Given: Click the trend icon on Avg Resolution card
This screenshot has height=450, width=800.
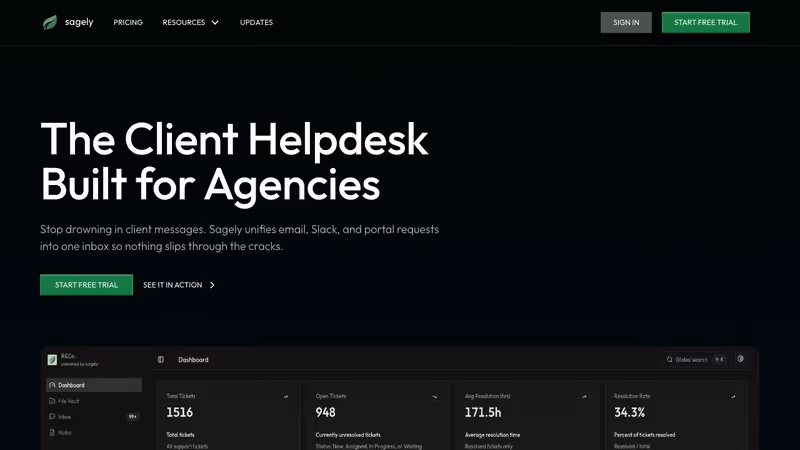Looking at the screenshot, I should [x=584, y=396].
